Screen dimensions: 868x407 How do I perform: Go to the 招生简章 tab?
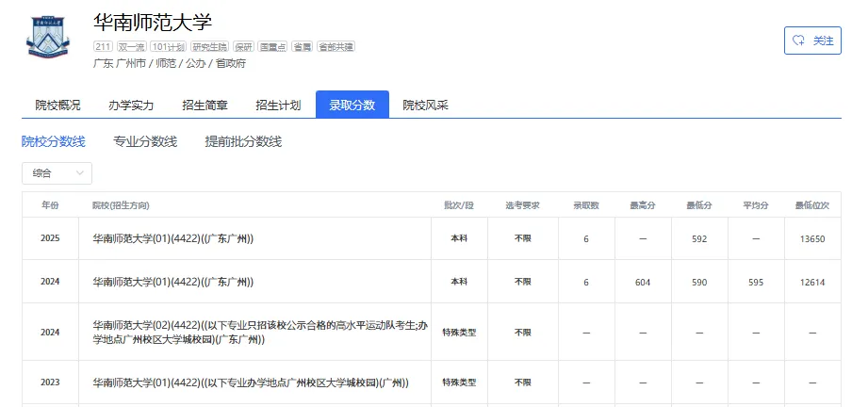(x=205, y=106)
